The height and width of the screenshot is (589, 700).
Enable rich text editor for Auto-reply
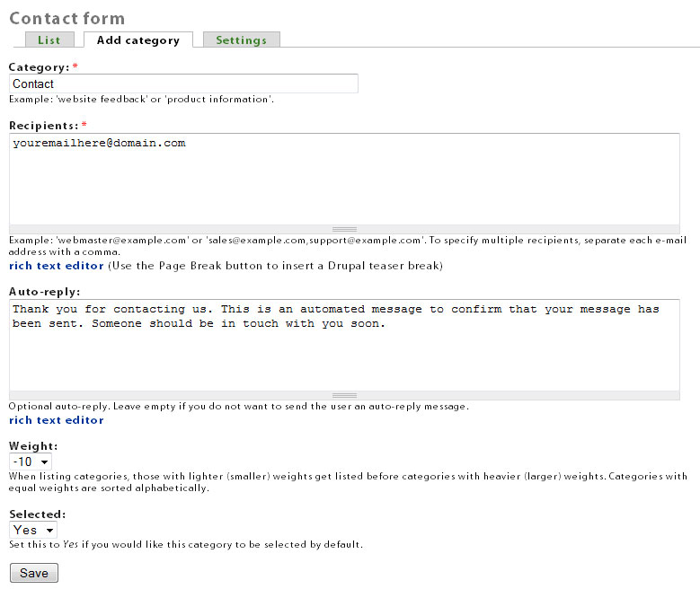[57, 420]
